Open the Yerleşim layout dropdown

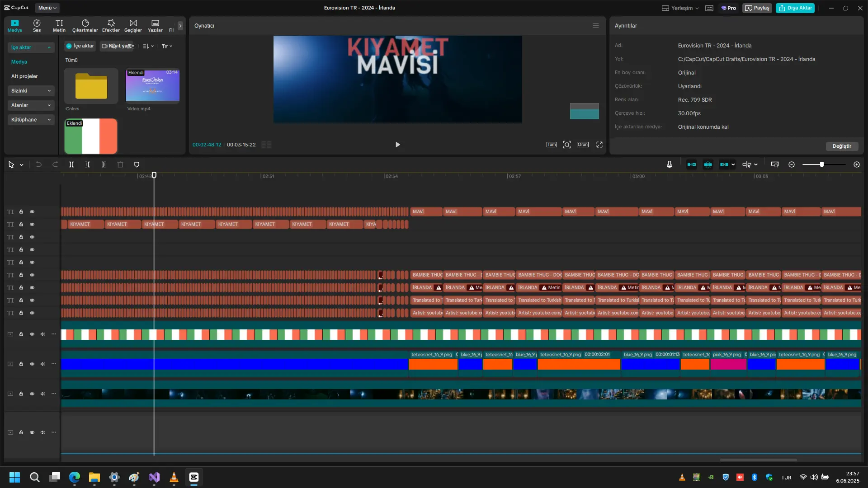click(680, 8)
